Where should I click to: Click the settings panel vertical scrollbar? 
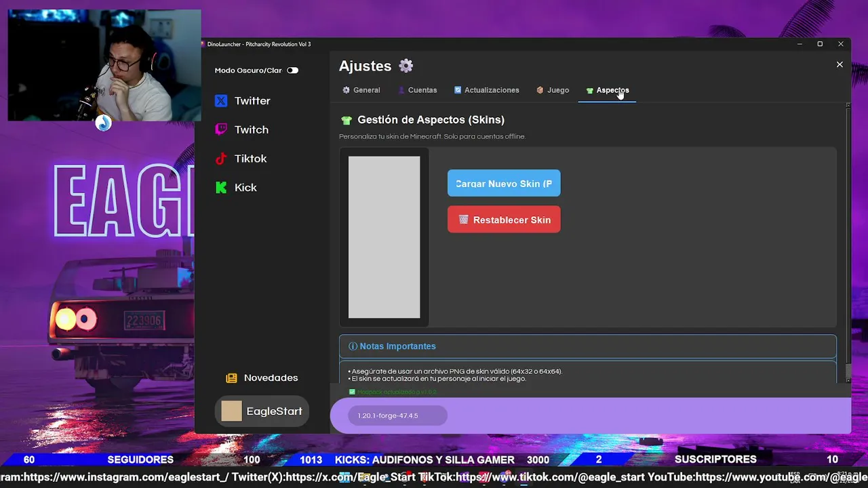tap(848, 243)
